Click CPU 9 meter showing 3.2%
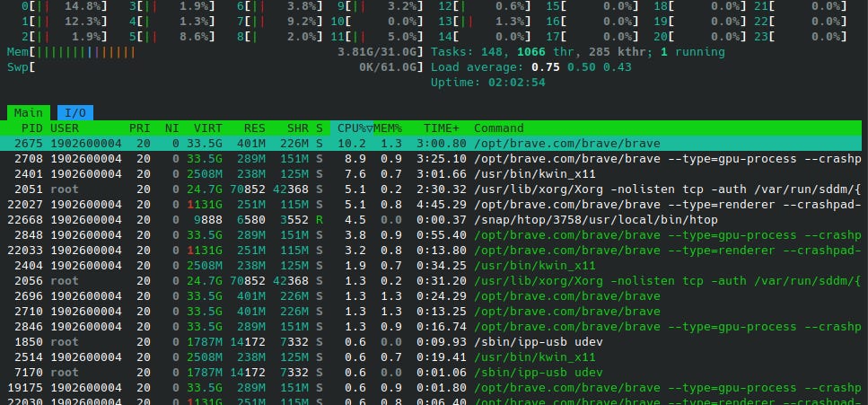This screenshot has width=868, height=405. [x=381, y=6]
